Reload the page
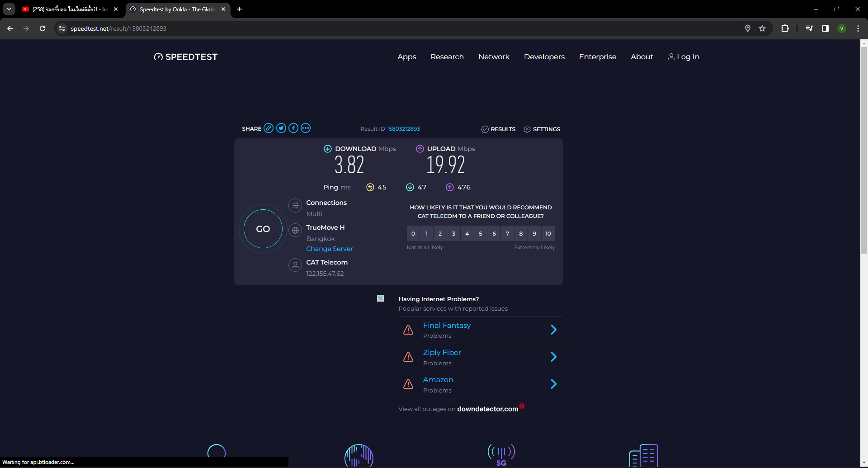Viewport: 868px width, 468px height. click(x=42, y=28)
